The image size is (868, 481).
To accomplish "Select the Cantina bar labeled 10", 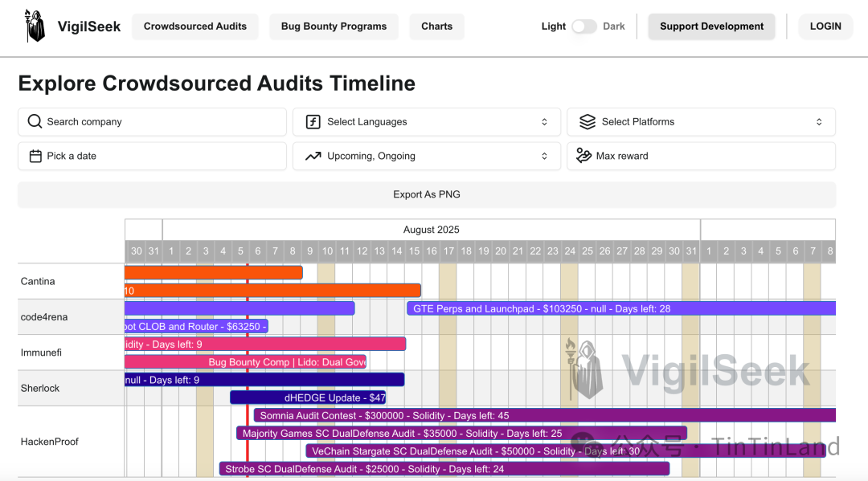I will 273,290.
